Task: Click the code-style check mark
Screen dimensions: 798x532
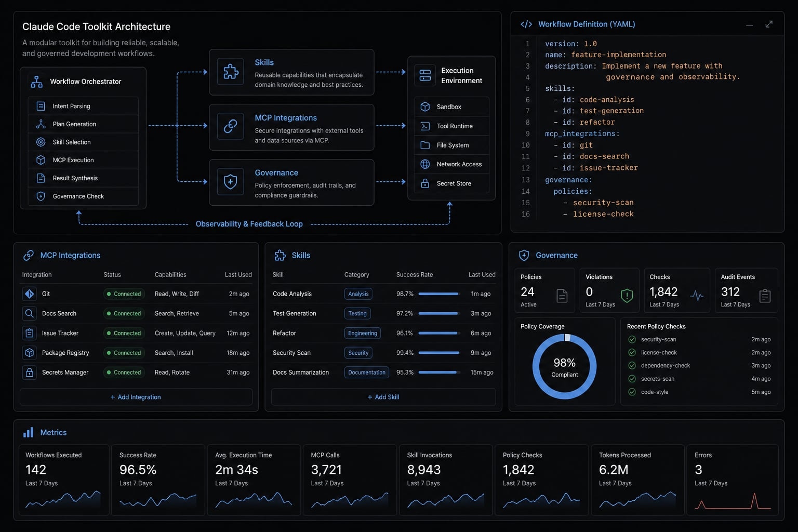Action: [x=632, y=392]
